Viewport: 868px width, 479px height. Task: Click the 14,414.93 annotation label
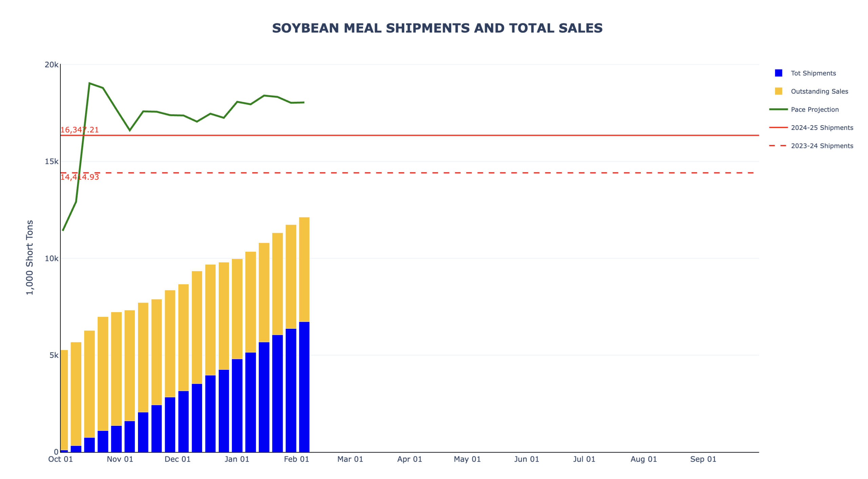[80, 177]
